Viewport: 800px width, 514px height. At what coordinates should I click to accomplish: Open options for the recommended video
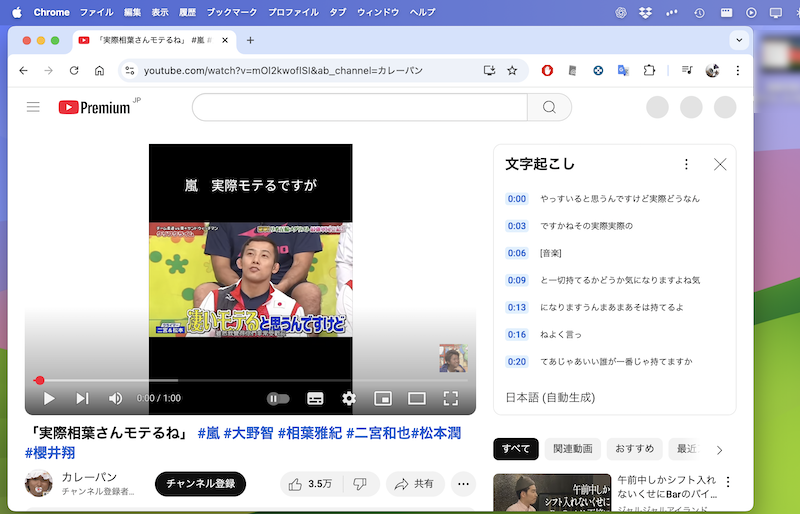click(x=728, y=481)
